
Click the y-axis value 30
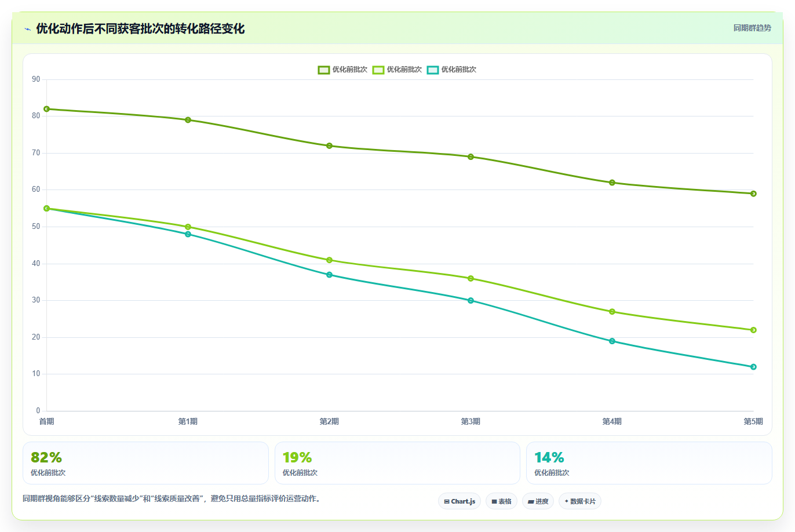(x=36, y=300)
